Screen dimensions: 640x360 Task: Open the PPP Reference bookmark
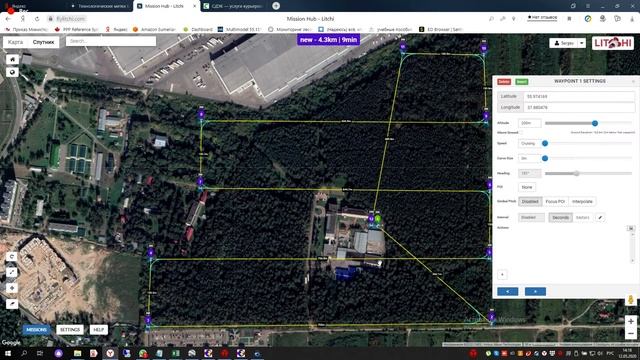tap(77, 29)
